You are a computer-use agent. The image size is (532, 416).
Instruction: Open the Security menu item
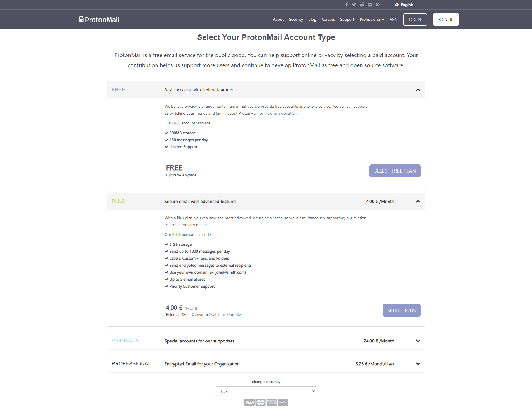(296, 19)
